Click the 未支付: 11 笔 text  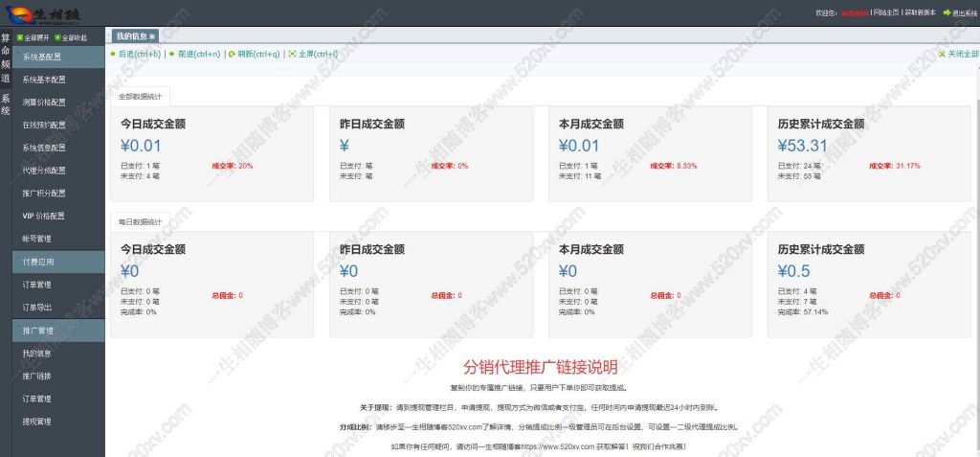580,176
